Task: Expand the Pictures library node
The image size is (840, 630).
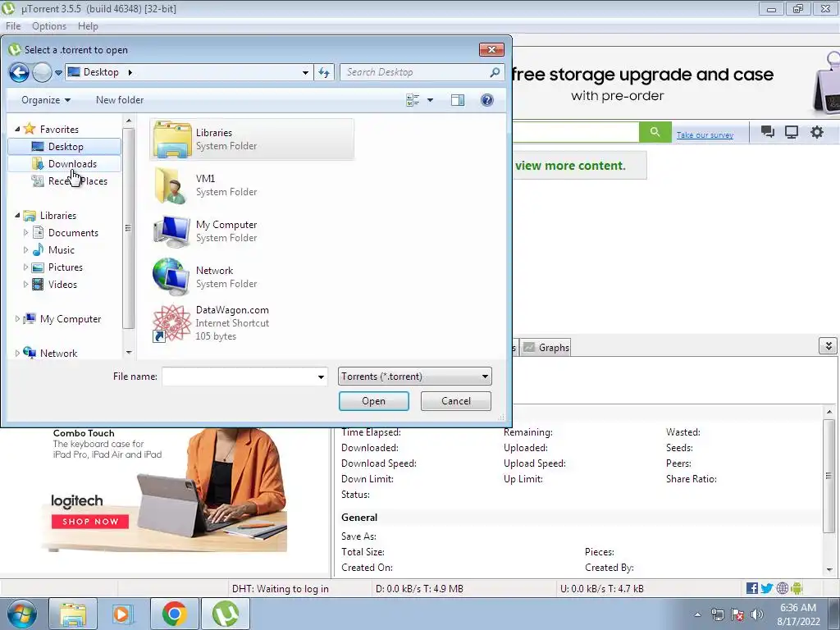Action: (25, 267)
